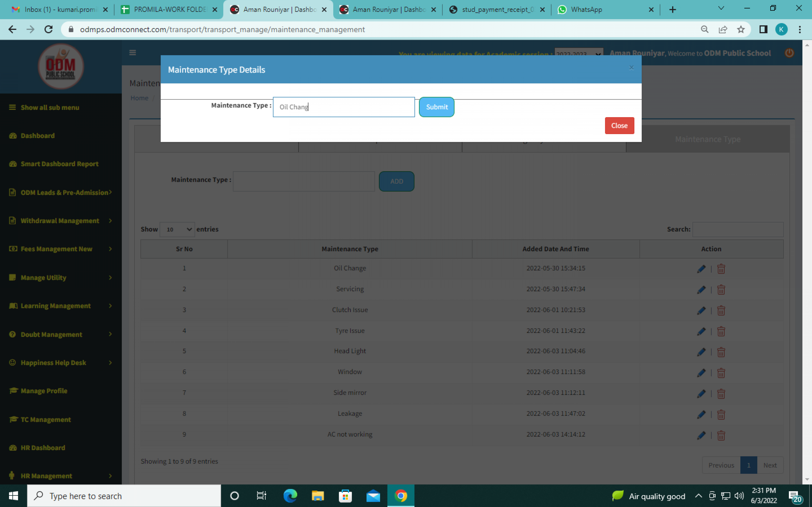Open File Explorer from the taskbar
Image resolution: width=812 pixels, height=507 pixels.
click(x=317, y=496)
